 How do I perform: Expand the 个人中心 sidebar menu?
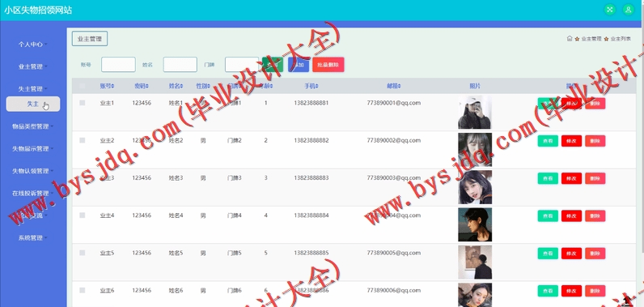tap(33, 44)
